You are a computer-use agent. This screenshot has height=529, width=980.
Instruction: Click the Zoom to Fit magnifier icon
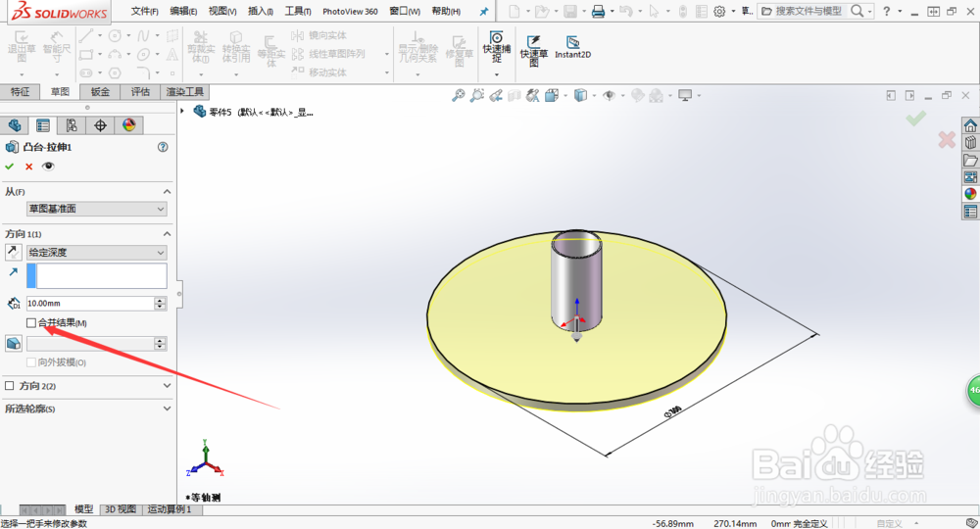point(458,96)
